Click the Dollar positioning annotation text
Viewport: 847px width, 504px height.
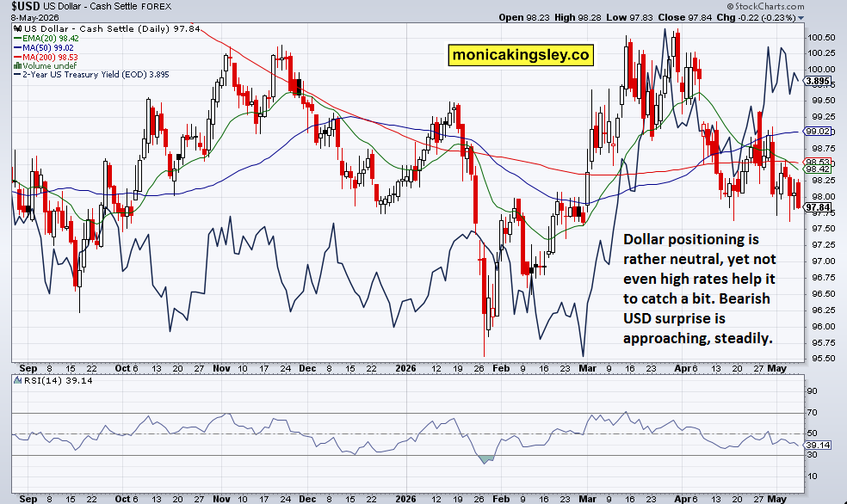[700, 289]
